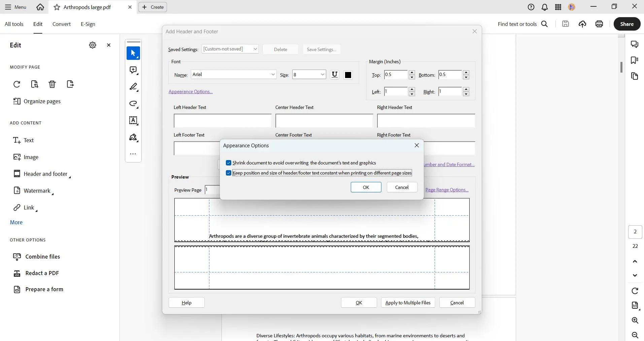Select the highlighter/pencil markup tool
Image resolution: width=644 pixels, height=341 pixels.
(133, 87)
